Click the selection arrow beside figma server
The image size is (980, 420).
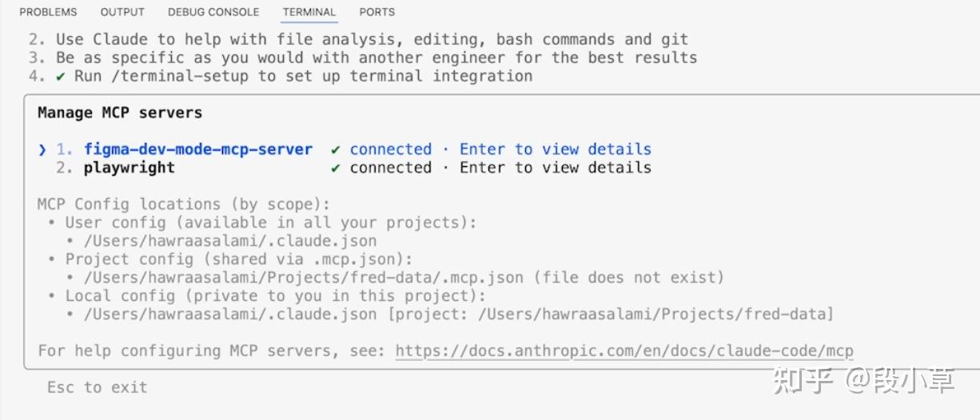(42, 149)
